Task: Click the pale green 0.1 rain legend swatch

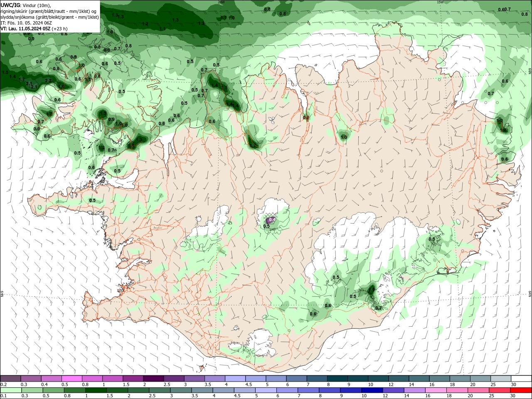Action: pyautogui.click(x=10, y=390)
